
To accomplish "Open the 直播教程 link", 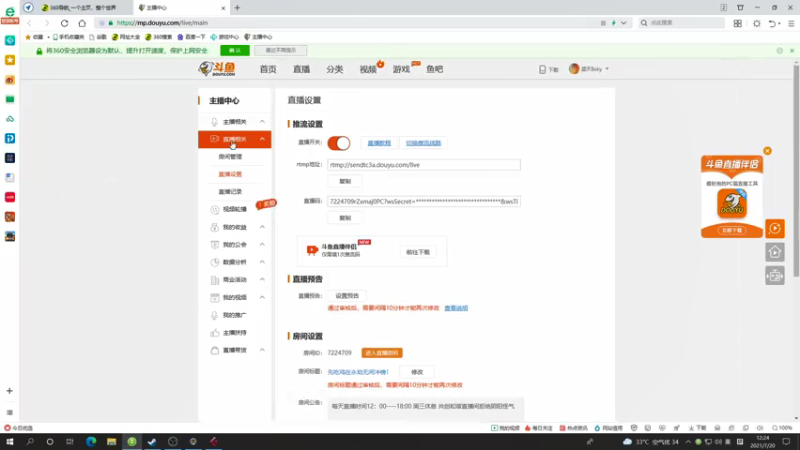I will [379, 143].
